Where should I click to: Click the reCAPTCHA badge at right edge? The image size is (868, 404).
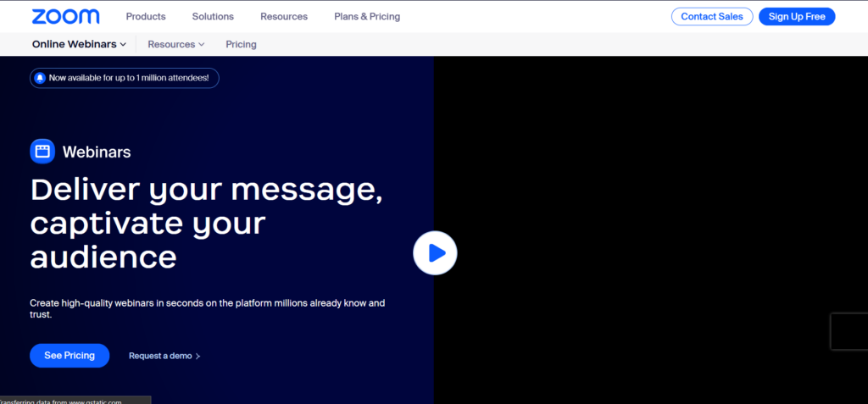pos(849,331)
